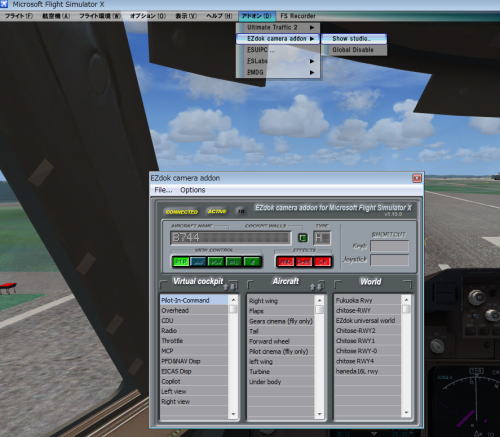
Task: Toggle the first red effects button
Action: tap(285, 262)
